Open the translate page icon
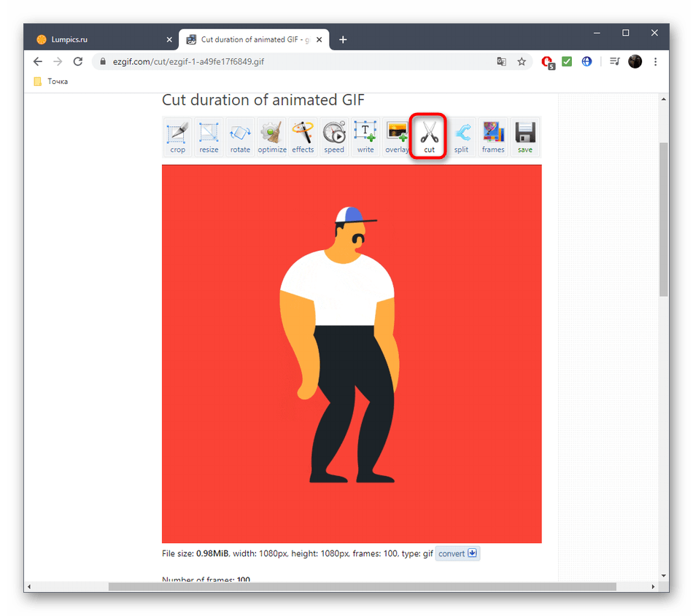This screenshot has width=693, height=616. click(501, 61)
